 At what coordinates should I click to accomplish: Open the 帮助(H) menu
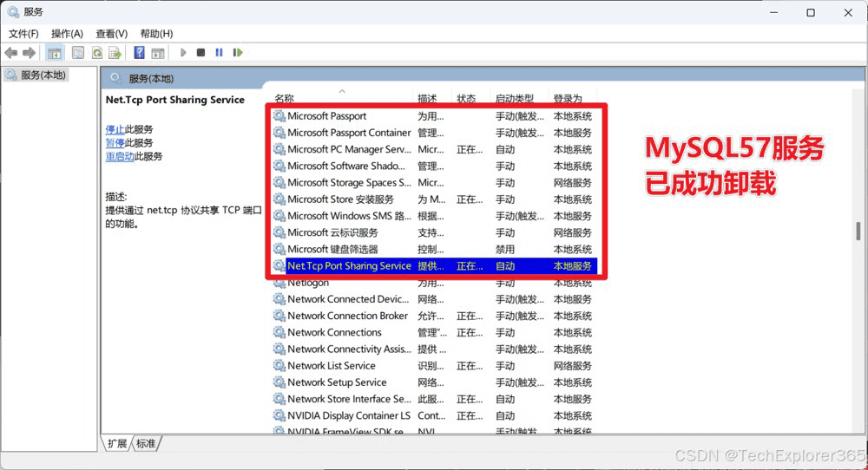[x=156, y=34]
